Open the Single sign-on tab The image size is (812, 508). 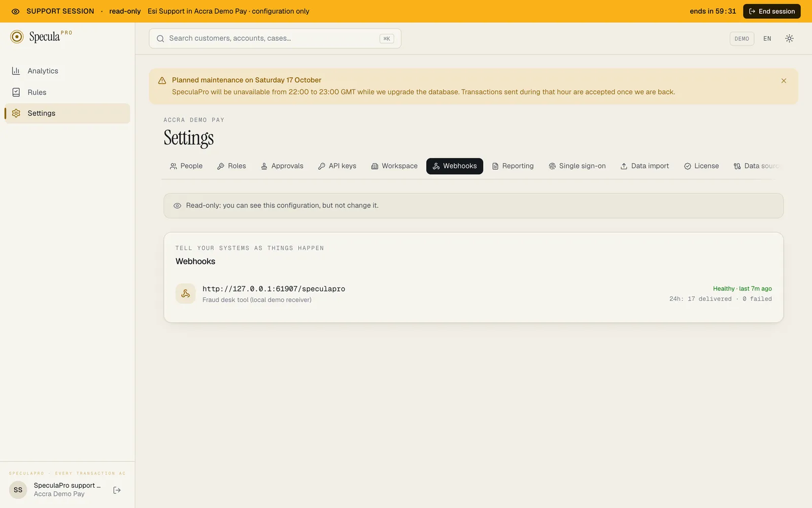(x=577, y=166)
